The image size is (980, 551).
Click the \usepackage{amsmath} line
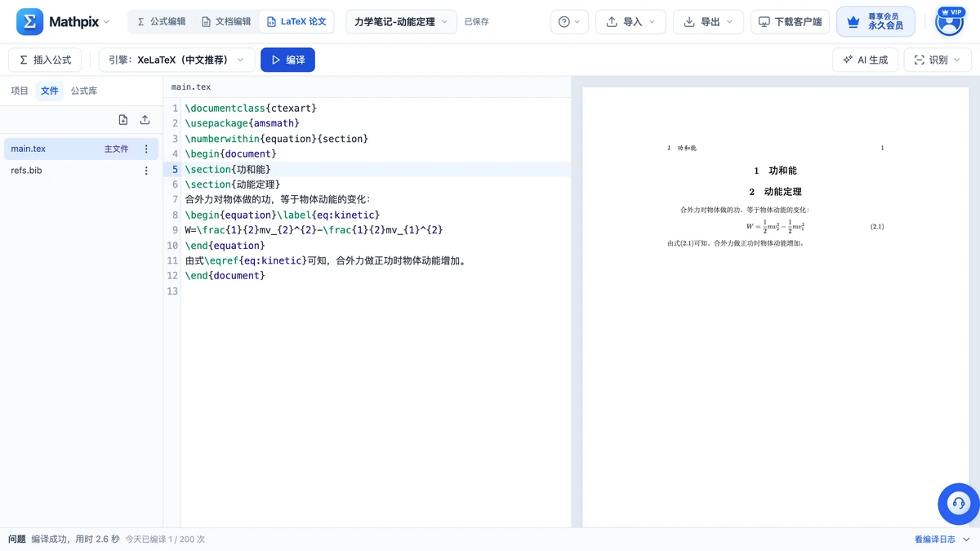[x=243, y=123]
